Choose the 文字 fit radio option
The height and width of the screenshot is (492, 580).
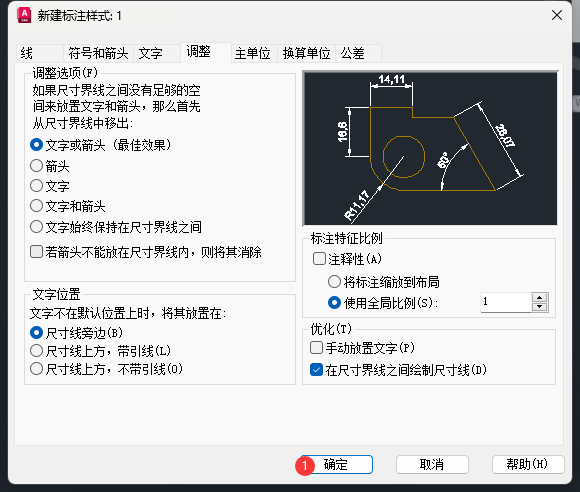pos(50,186)
